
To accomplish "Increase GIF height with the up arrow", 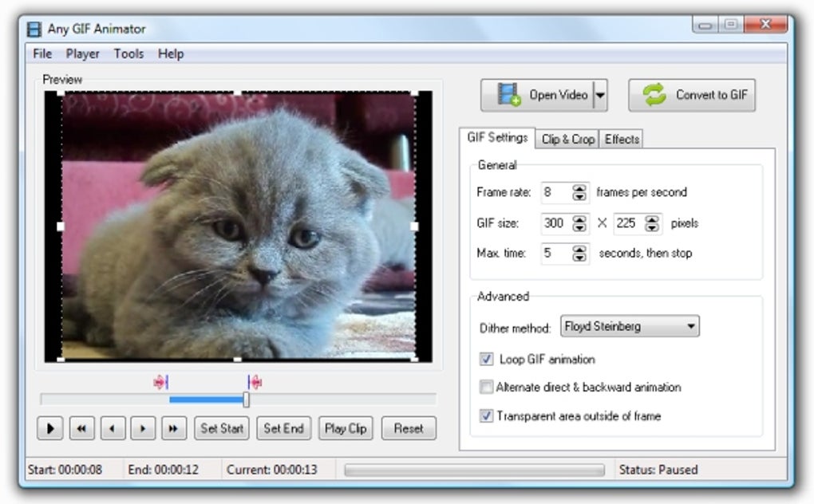I will (652, 219).
